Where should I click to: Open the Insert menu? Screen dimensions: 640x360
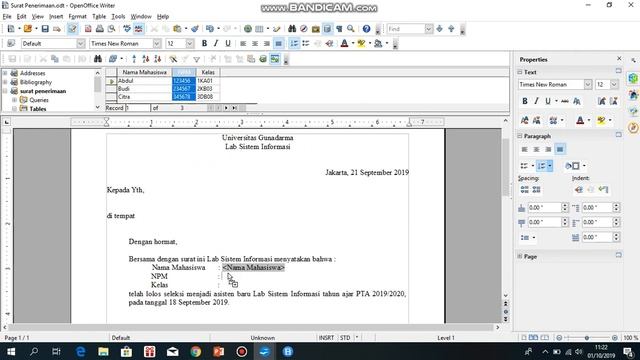point(56,16)
